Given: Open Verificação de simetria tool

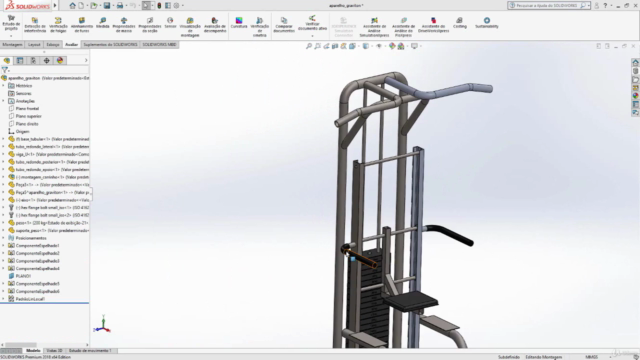Looking at the screenshot, I should click(x=260, y=27).
